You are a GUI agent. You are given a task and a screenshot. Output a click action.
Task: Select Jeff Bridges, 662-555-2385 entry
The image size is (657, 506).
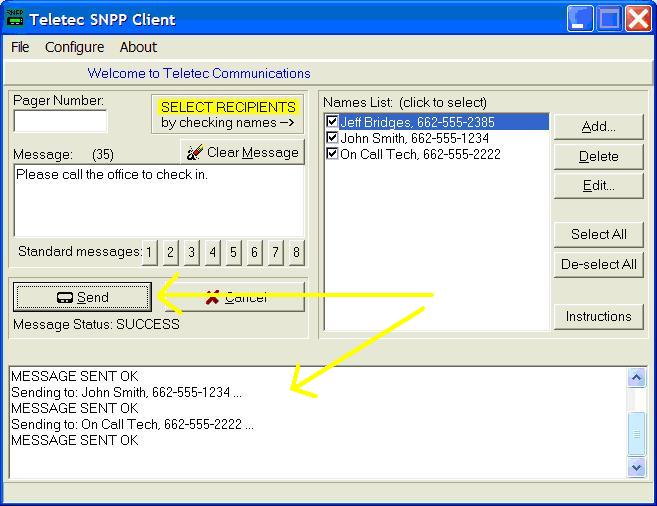(x=437, y=122)
